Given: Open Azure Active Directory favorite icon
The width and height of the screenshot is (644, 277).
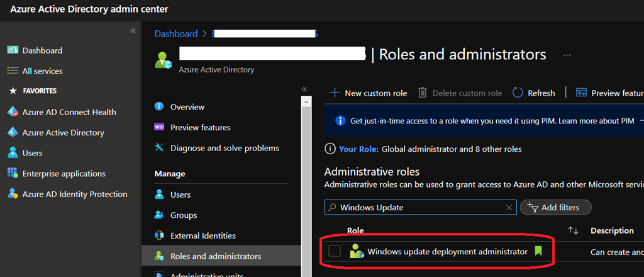Looking at the screenshot, I should (13, 133).
